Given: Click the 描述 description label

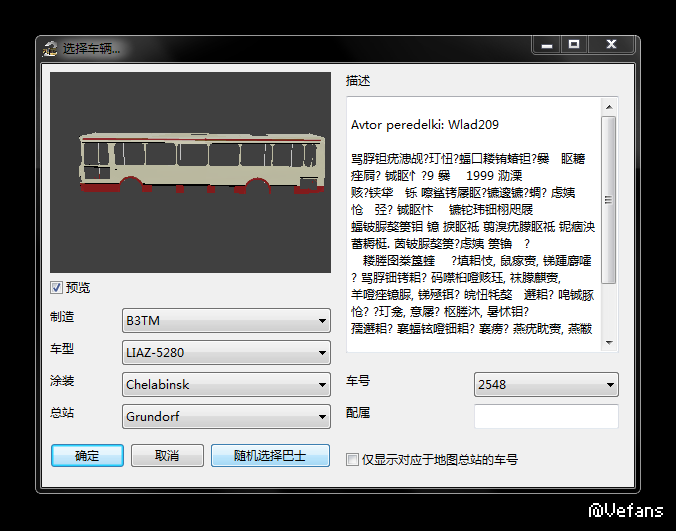Looking at the screenshot, I should pyautogui.click(x=358, y=81).
